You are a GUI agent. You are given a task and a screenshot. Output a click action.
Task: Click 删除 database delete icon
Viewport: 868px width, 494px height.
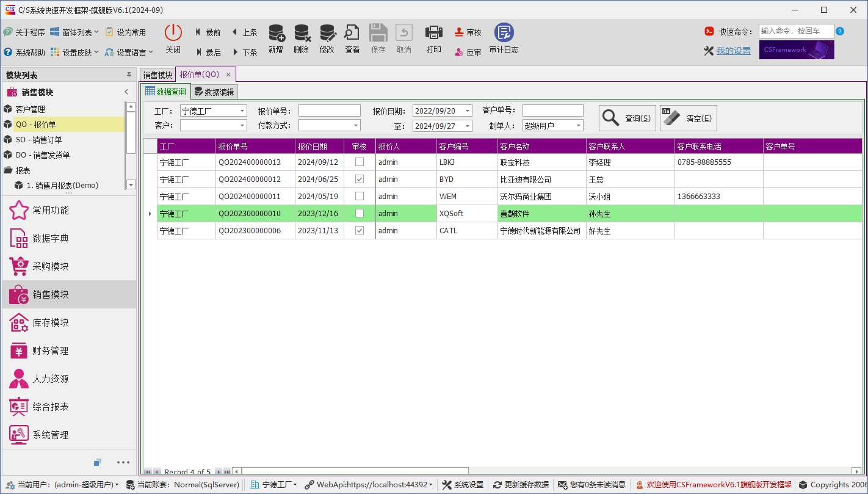[x=302, y=33]
